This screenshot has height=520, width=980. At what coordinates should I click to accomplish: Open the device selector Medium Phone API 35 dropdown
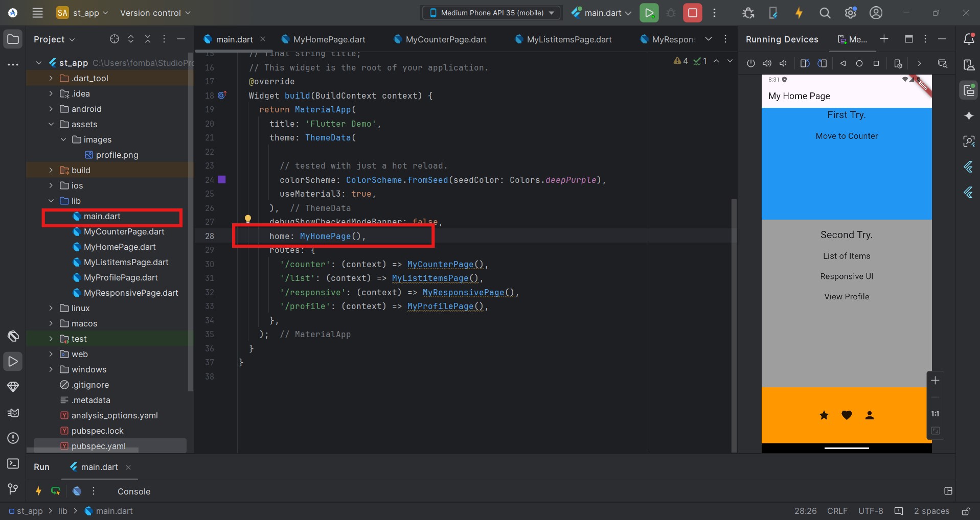click(x=491, y=13)
